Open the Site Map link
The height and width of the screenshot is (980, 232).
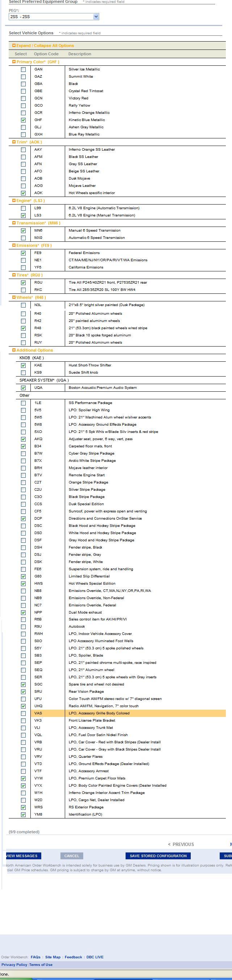[x=52, y=957]
